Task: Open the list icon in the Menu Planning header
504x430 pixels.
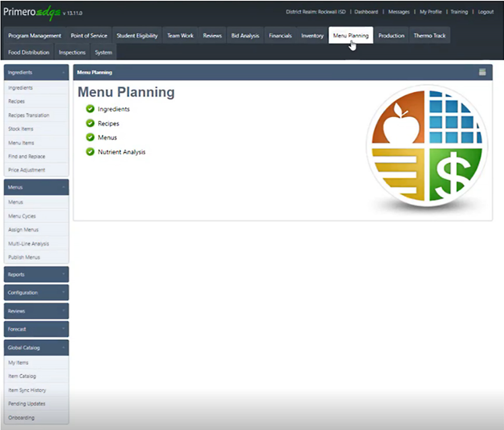Action: tap(482, 72)
